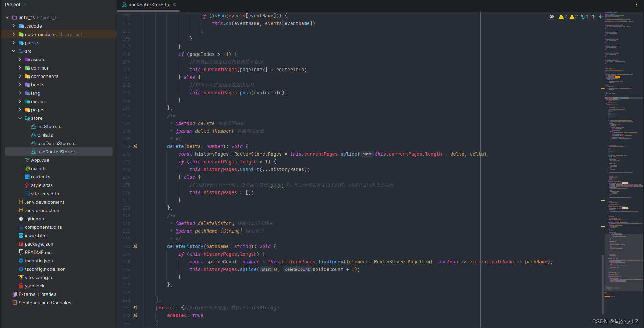This screenshot has width=644, height=328.
Task: Click 'persist' property on line 191
Action: (x=166, y=308)
